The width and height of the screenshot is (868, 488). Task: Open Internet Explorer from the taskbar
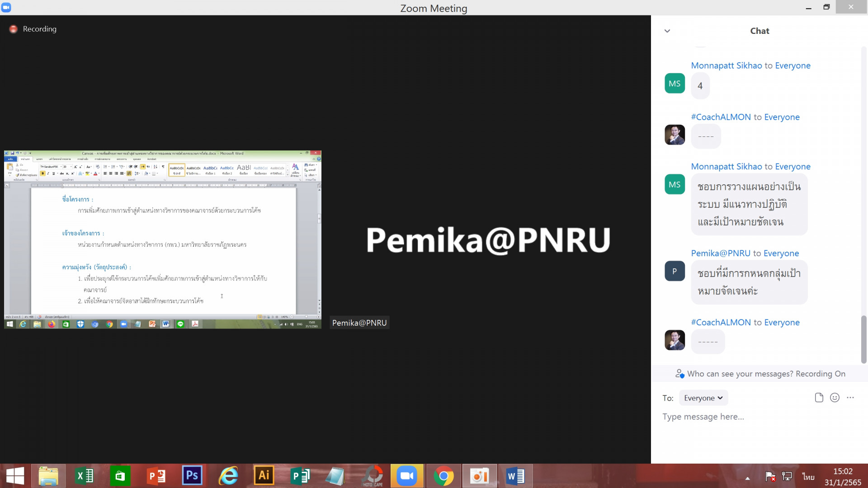(x=228, y=476)
